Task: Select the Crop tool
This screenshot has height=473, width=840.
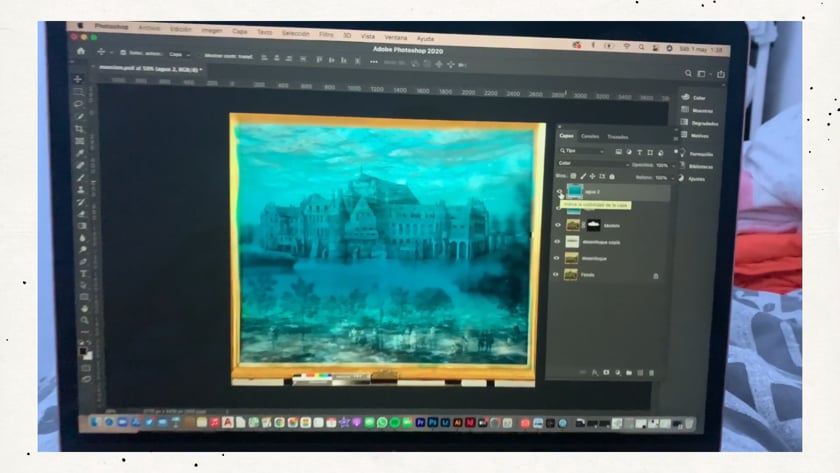Action: [79, 129]
